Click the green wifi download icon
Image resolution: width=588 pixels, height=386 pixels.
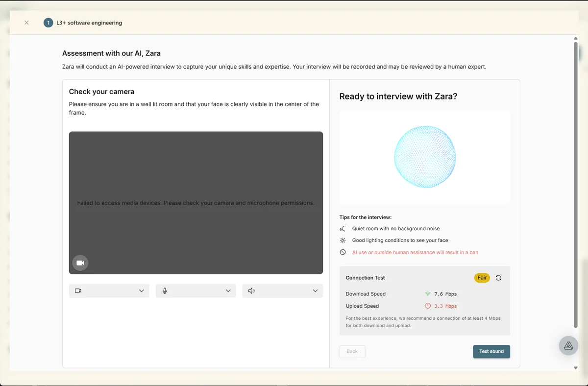tap(428, 294)
